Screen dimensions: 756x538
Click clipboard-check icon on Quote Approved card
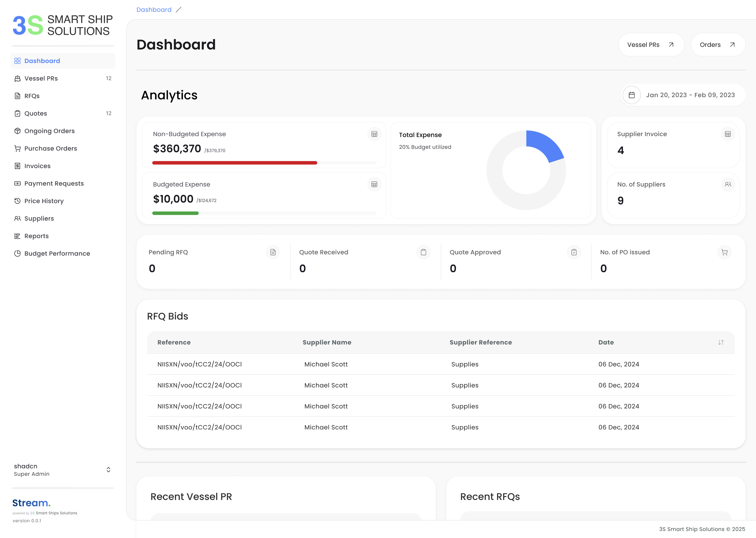click(x=574, y=252)
